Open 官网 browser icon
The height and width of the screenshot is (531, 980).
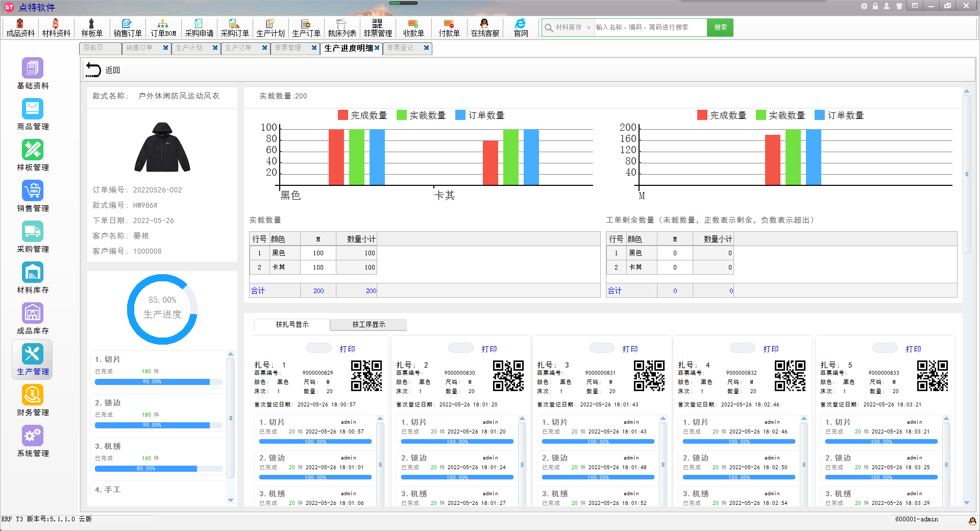(x=521, y=28)
